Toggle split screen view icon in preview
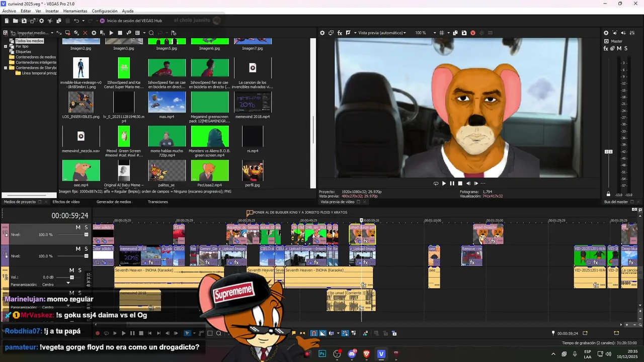644x362 pixels. 348,33
